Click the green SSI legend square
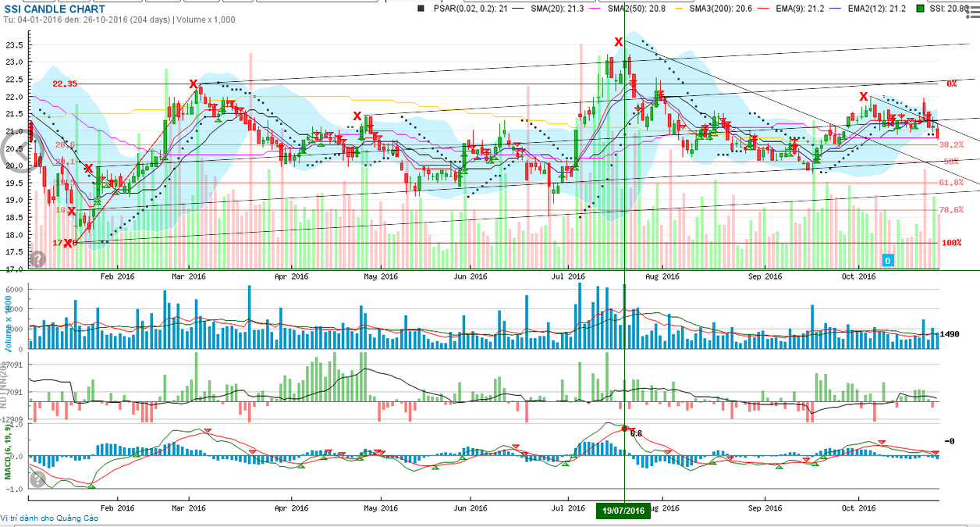The image size is (980, 527). pyautogui.click(x=918, y=9)
